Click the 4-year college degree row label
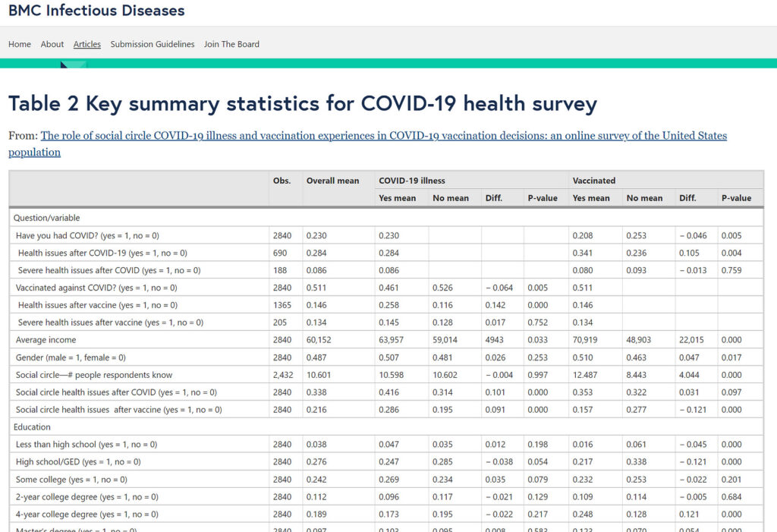Screen dimensions: 777x532 (x=87, y=514)
